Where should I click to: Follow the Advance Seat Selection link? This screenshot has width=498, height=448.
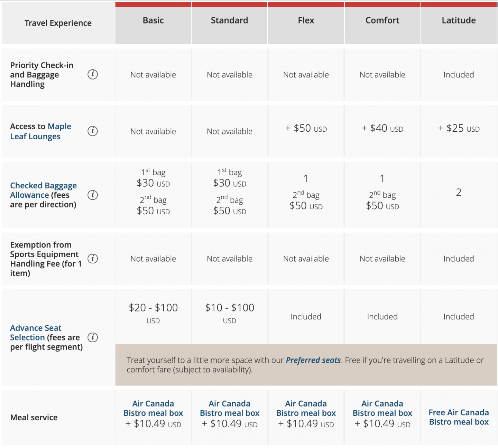[x=35, y=333]
